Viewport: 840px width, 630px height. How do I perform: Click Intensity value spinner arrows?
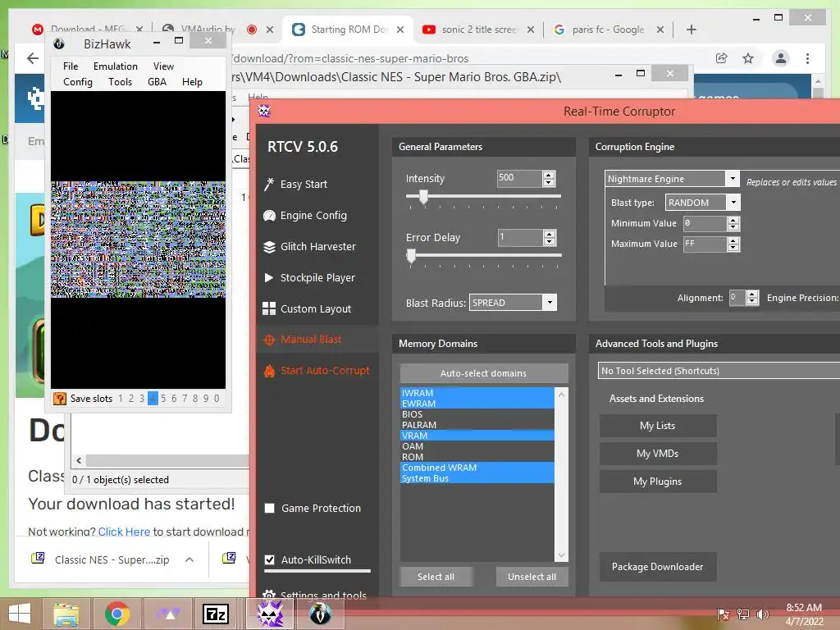coord(548,178)
